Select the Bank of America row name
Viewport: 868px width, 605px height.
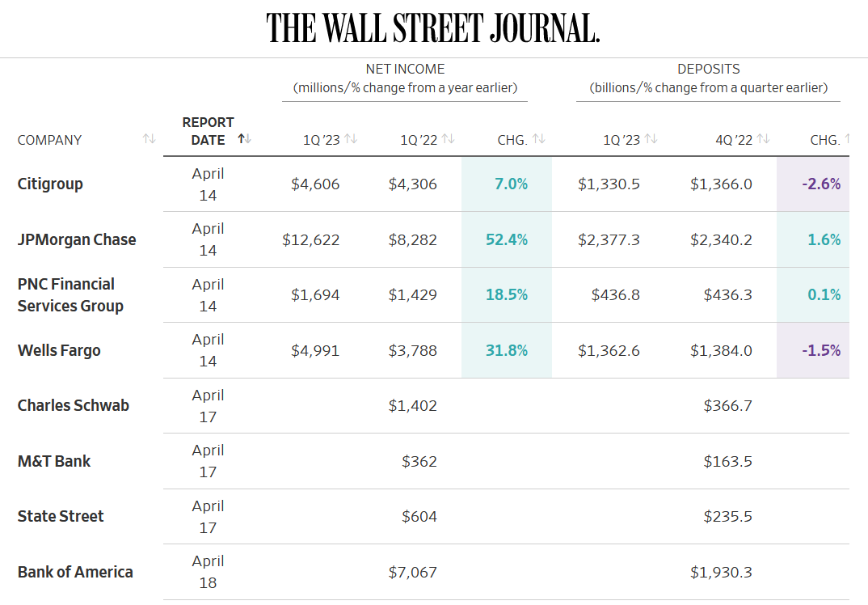pos(75,572)
